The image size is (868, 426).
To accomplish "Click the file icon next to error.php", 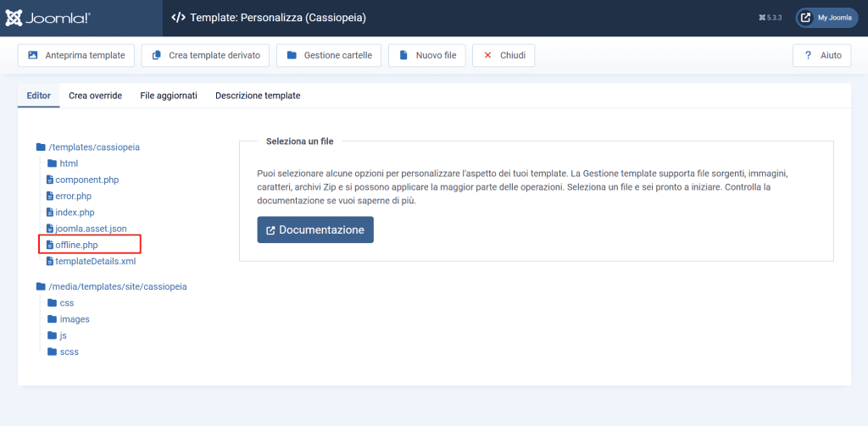I will (x=50, y=196).
